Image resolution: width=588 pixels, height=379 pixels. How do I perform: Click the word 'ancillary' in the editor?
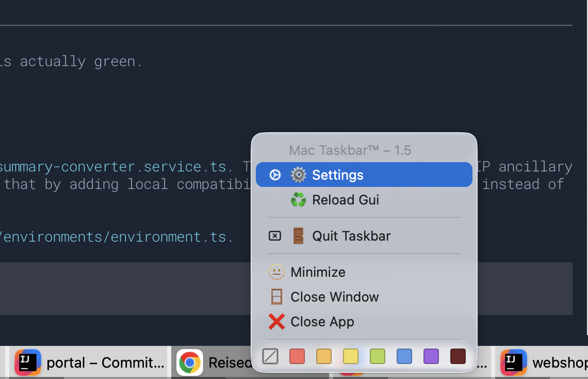pos(535,167)
